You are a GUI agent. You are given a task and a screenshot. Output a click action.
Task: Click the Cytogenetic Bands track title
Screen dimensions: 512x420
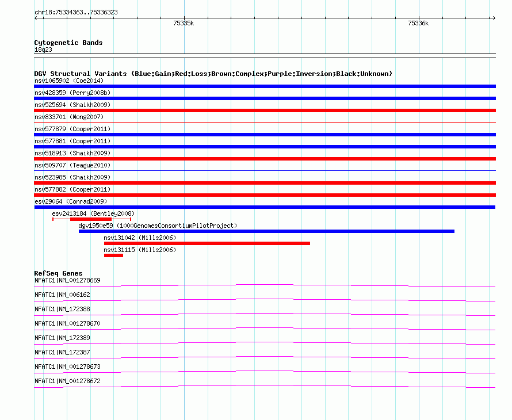68,43
